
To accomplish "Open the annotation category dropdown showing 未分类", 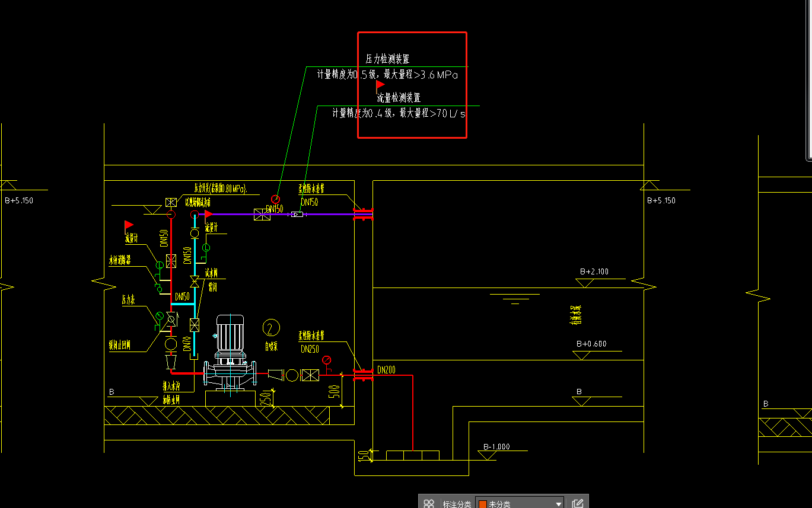I will pos(520,504).
